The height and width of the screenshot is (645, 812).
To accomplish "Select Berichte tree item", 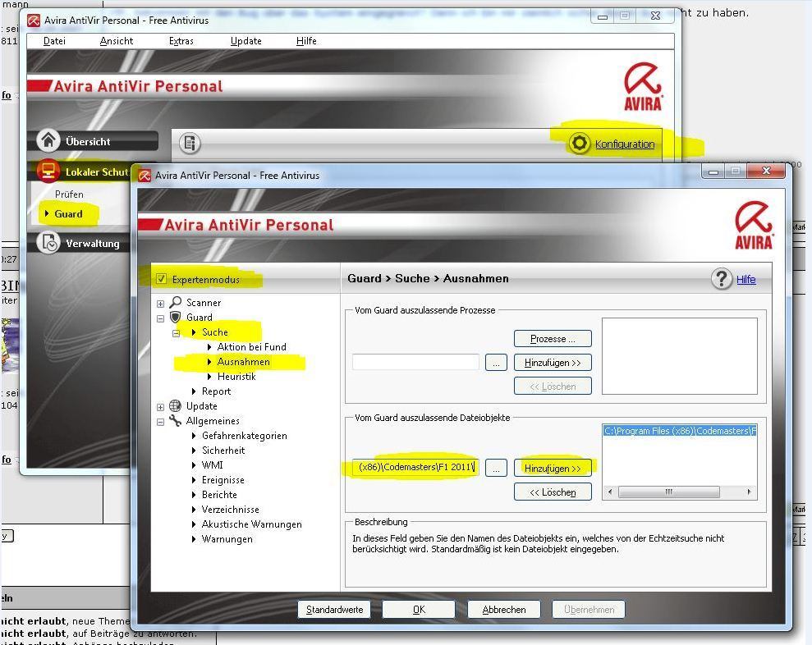I will pyautogui.click(x=219, y=494).
